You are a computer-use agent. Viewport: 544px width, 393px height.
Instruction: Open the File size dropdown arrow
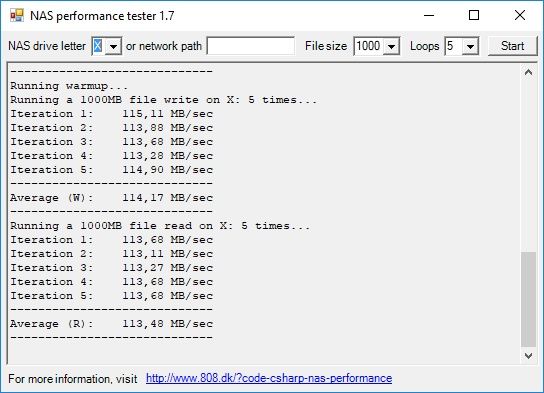coord(391,46)
